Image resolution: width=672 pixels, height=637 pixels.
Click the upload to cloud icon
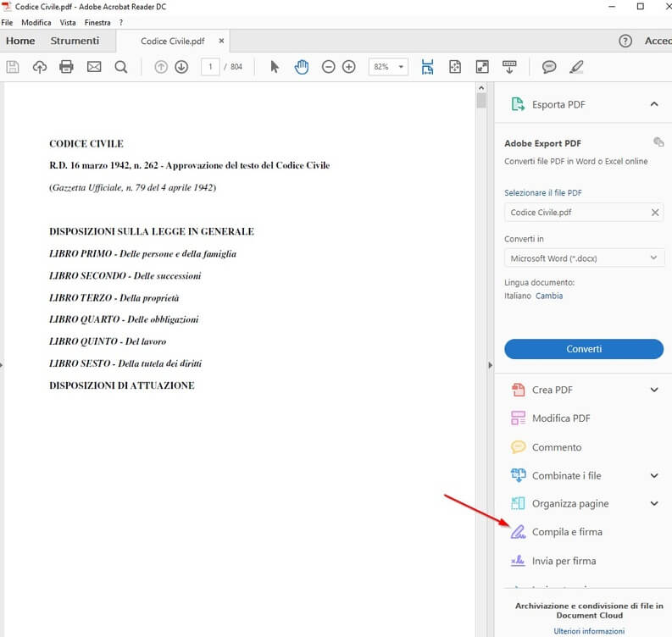point(40,67)
